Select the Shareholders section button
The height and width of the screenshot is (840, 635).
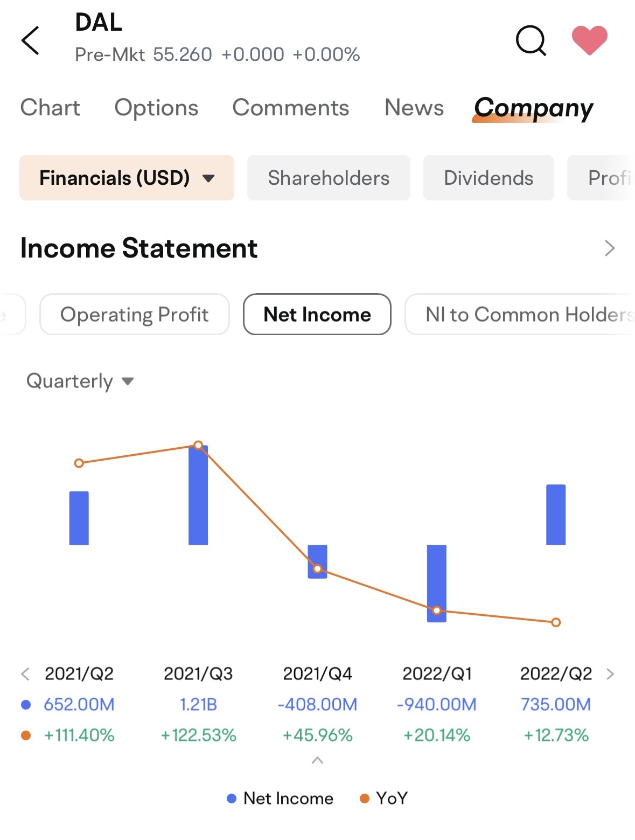[329, 178]
